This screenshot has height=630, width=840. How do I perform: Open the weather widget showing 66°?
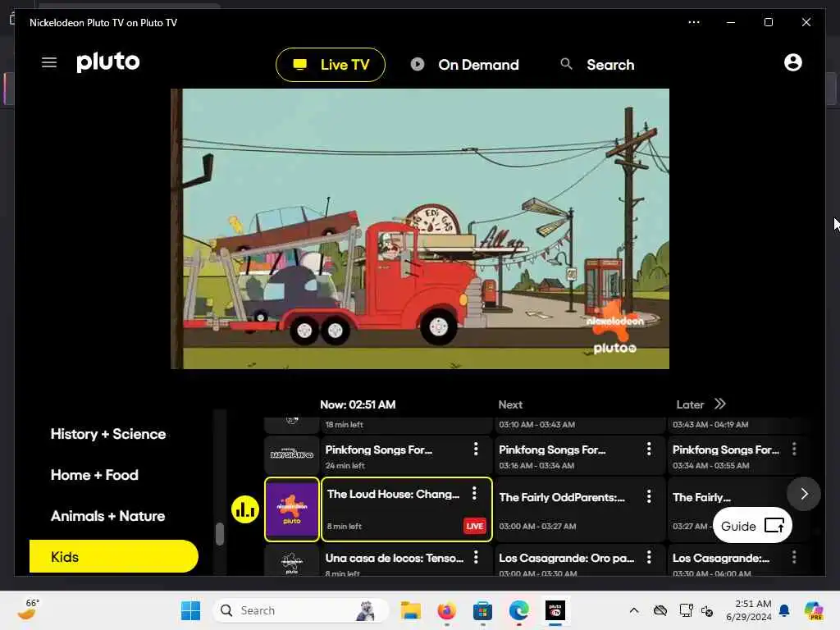pos(29,609)
